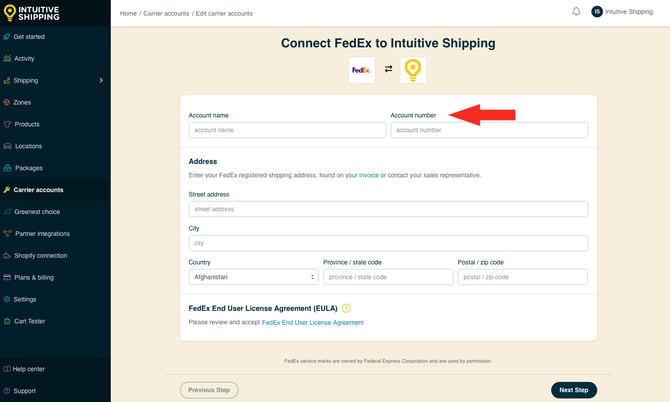The image size is (670, 402).
Task: Open Support link in sidebar
Action: tap(24, 391)
